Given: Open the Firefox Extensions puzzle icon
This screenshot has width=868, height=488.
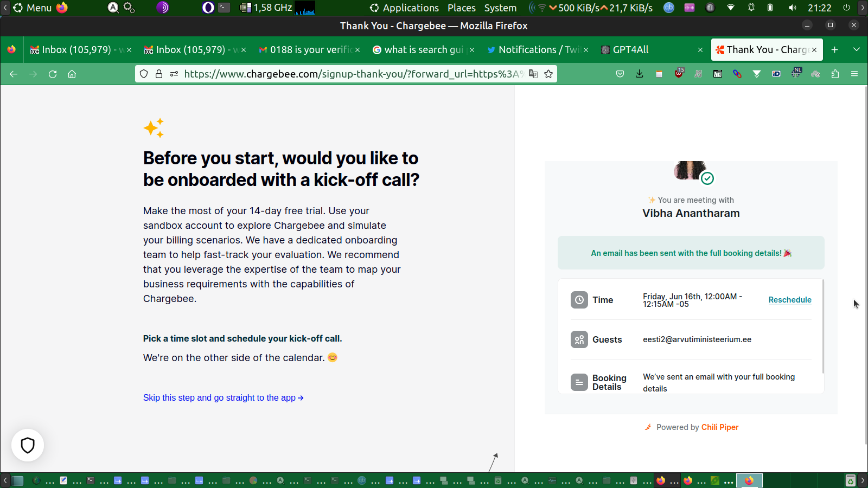Looking at the screenshot, I should pyautogui.click(x=835, y=74).
